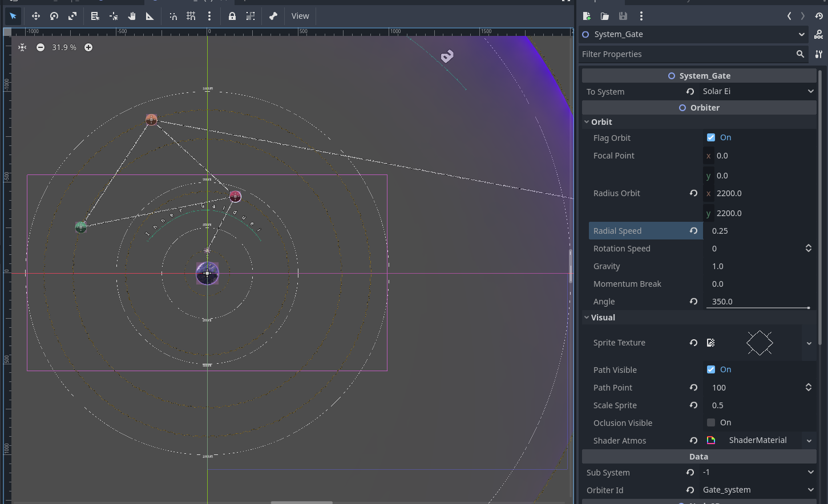Adjust the Path Point stepper arrows

coord(809,388)
